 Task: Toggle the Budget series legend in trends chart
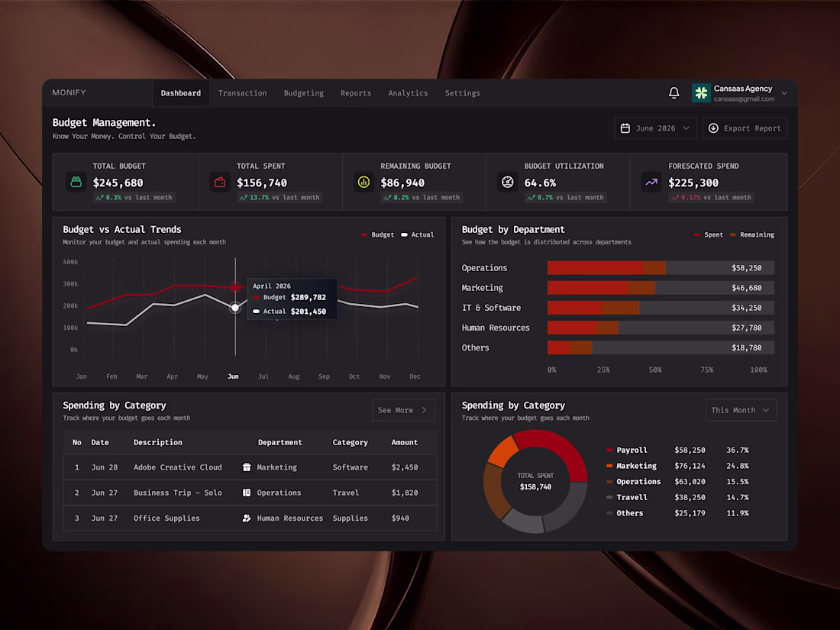(x=378, y=234)
